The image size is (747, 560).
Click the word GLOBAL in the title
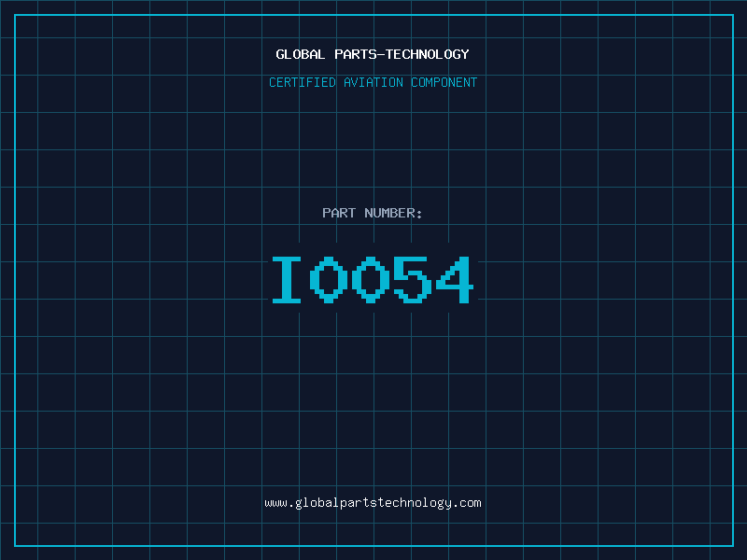[300, 54]
